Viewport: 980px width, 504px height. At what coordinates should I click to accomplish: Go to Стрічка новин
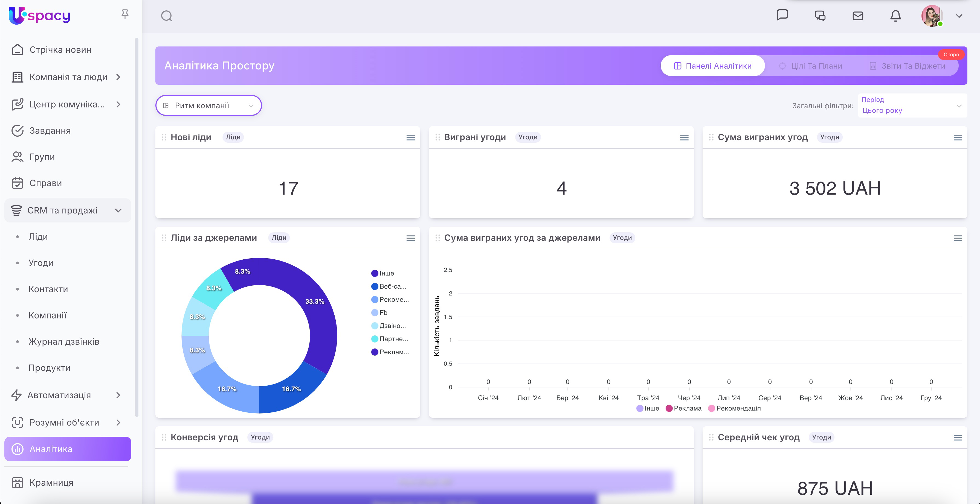point(60,50)
